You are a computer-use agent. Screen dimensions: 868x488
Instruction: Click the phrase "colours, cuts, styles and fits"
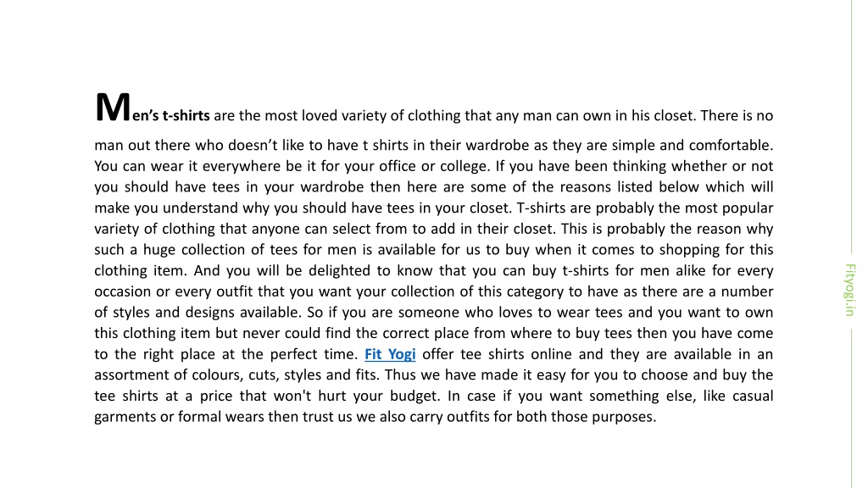tap(285, 375)
